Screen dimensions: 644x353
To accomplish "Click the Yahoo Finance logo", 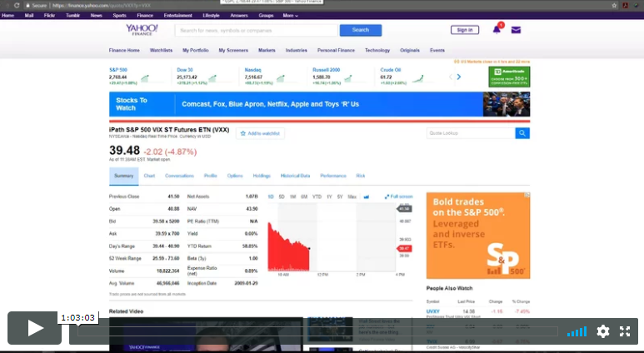I will [142, 30].
